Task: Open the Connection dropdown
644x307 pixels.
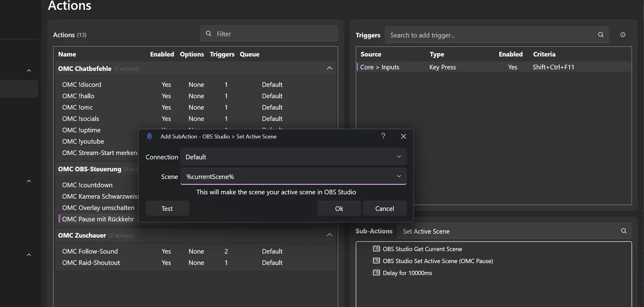Action: [293, 157]
